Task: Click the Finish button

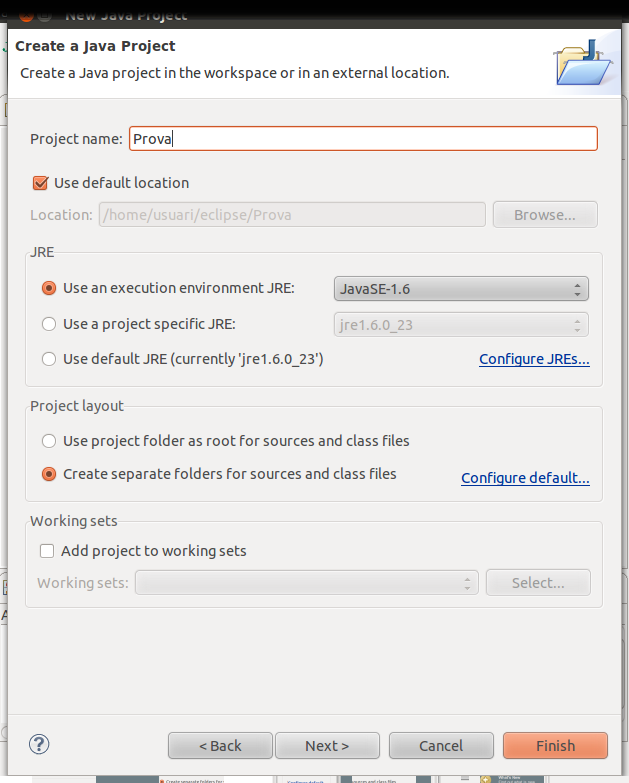Action: pos(555,746)
